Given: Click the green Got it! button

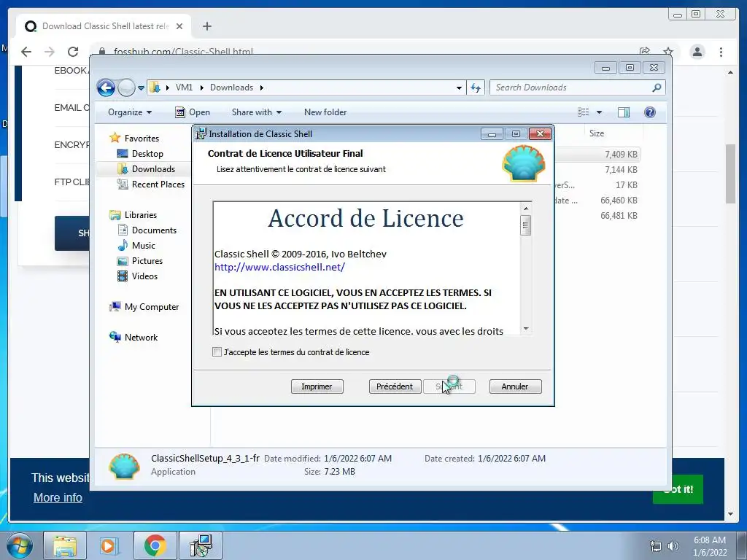Looking at the screenshot, I should point(678,489).
